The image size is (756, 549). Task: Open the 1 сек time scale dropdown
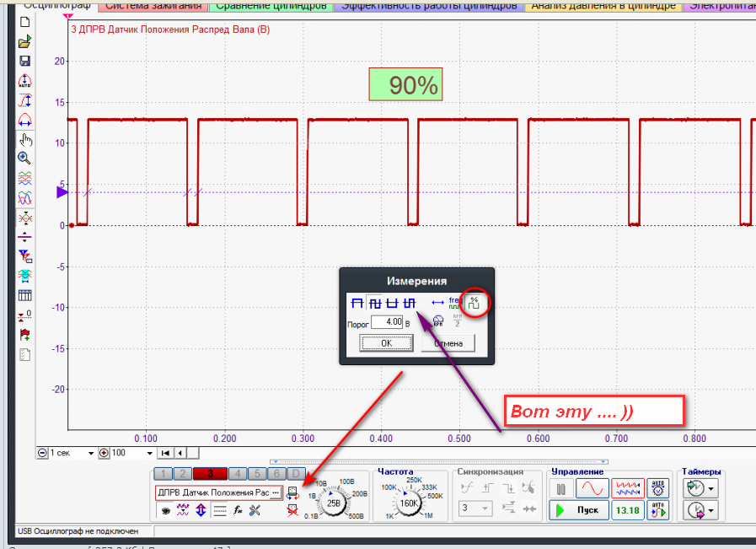point(91,454)
